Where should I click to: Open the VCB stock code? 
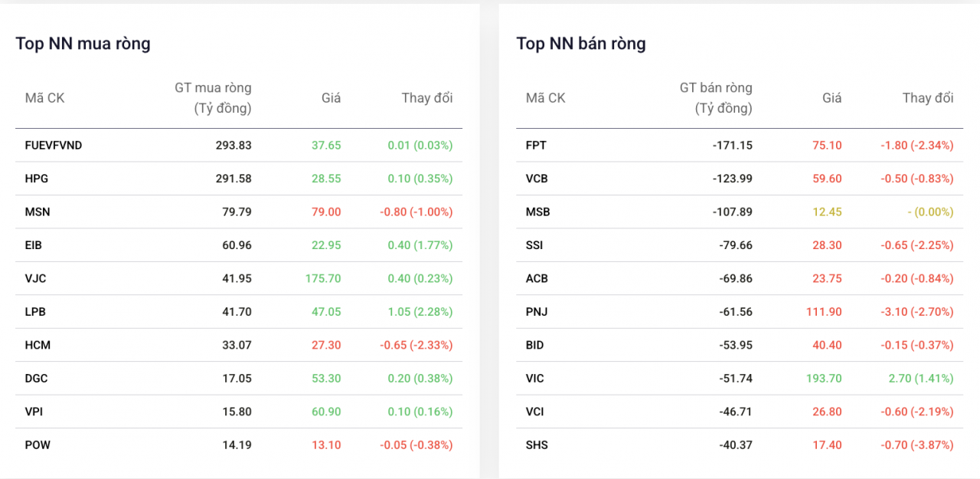(x=537, y=179)
